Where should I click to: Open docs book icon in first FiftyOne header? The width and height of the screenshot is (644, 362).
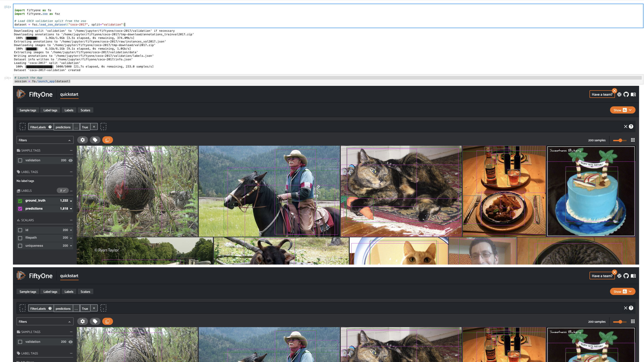(633, 94)
